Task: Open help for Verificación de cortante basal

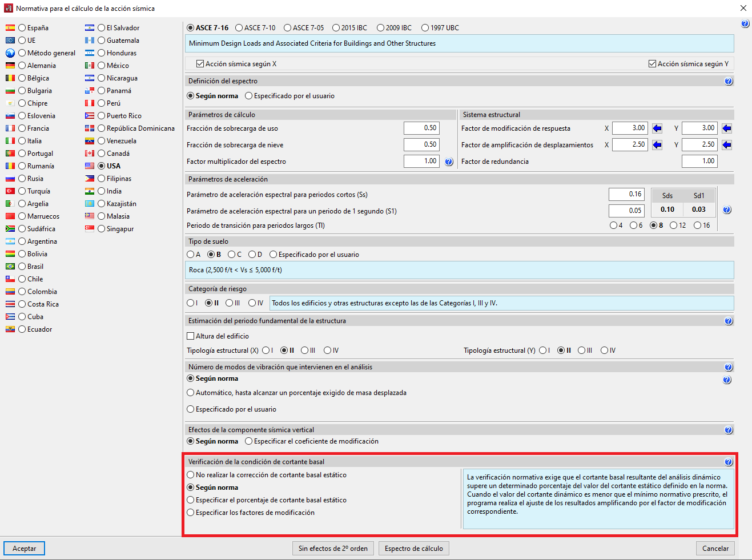Action: (x=728, y=462)
